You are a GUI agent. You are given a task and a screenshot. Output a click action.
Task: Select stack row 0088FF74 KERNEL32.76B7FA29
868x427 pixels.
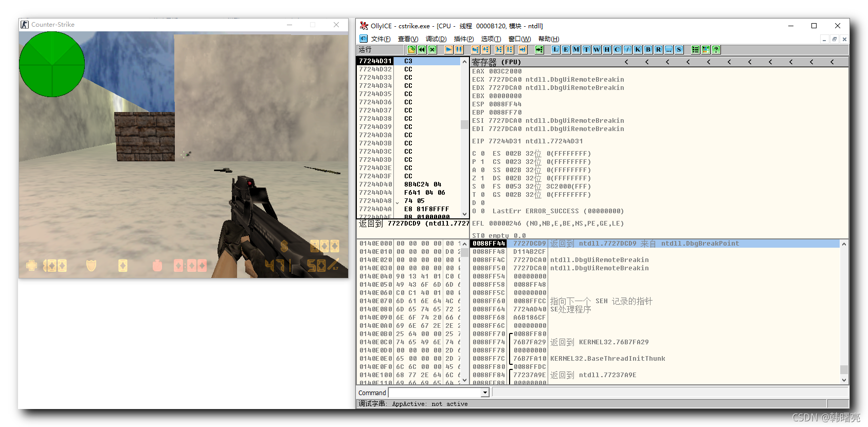click(x=655, y=342)
